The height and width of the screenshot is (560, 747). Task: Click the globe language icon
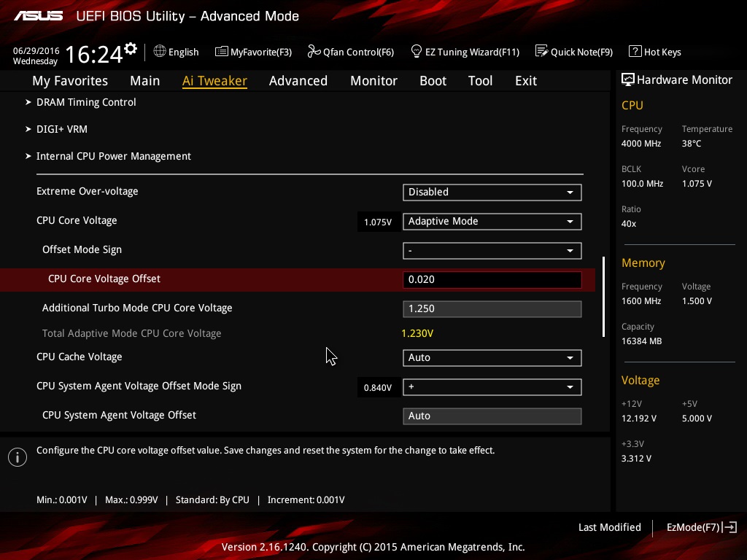coord(160,52)
